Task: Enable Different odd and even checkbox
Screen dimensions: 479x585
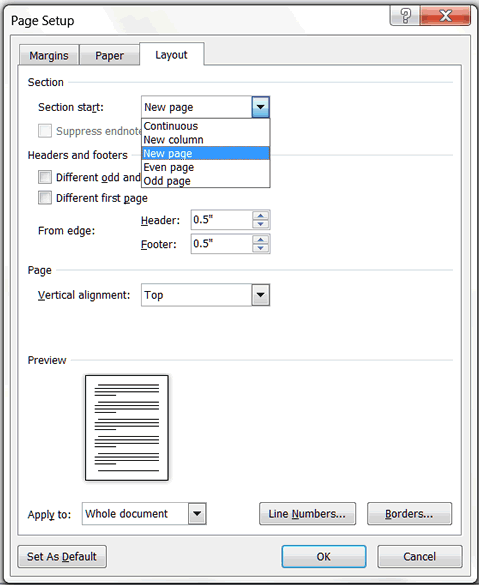Action: click(x=45, y=177)
